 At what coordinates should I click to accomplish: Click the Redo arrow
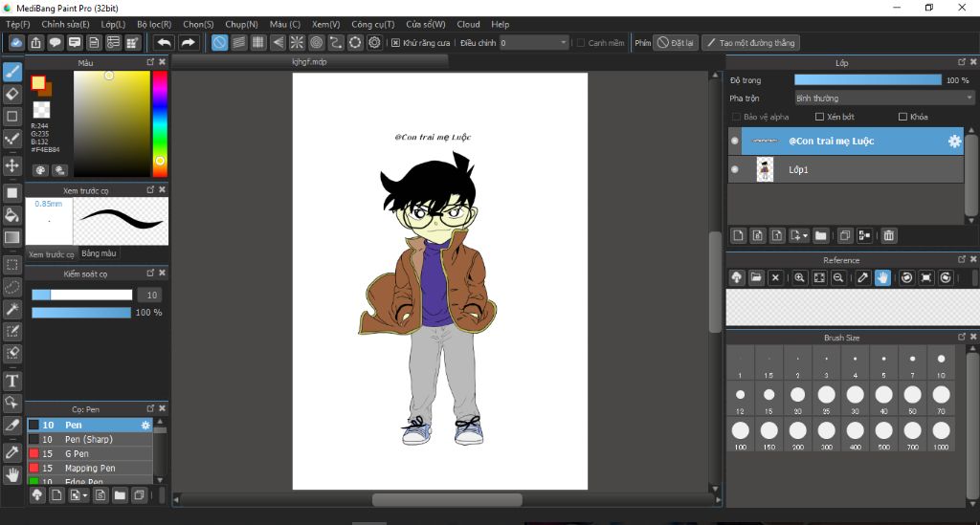[188, 42]
